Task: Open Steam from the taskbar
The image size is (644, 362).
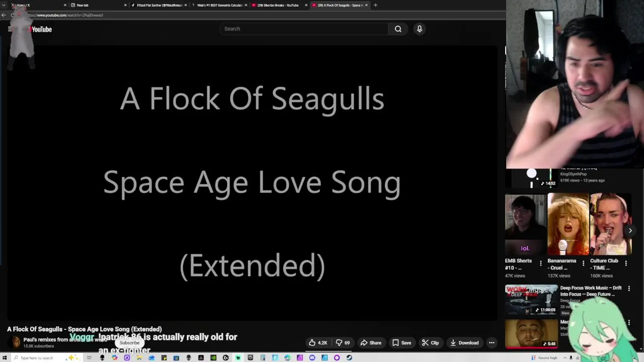Action: pos(349,357)
